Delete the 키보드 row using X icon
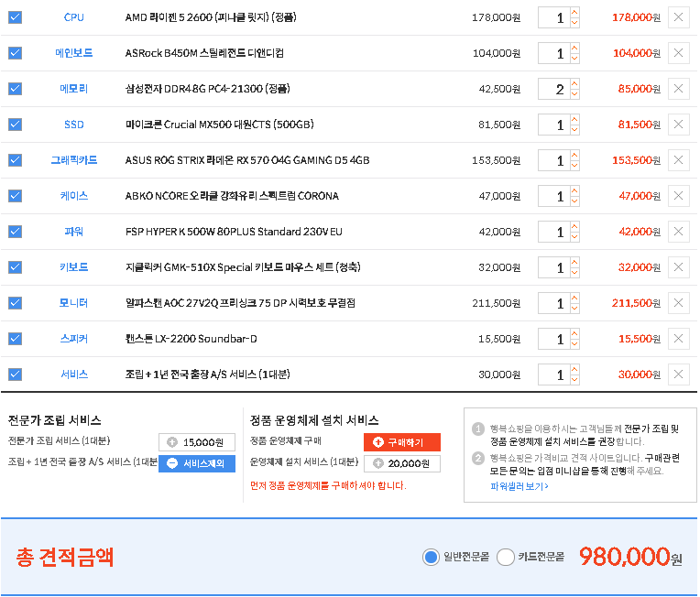Screen dimensions: 700x597 click(678, 267)
